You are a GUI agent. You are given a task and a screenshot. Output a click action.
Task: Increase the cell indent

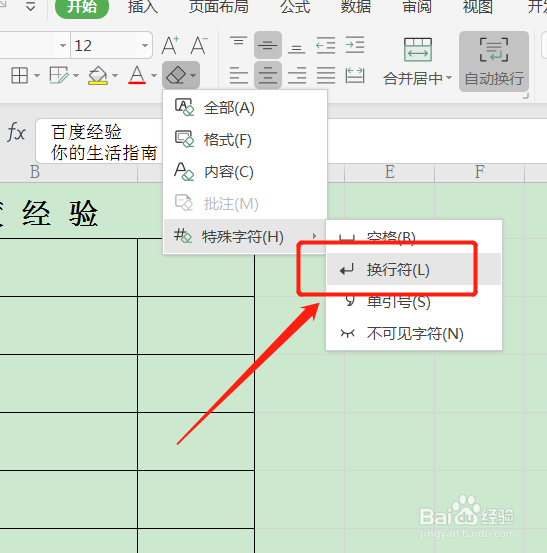click(355, 45)
